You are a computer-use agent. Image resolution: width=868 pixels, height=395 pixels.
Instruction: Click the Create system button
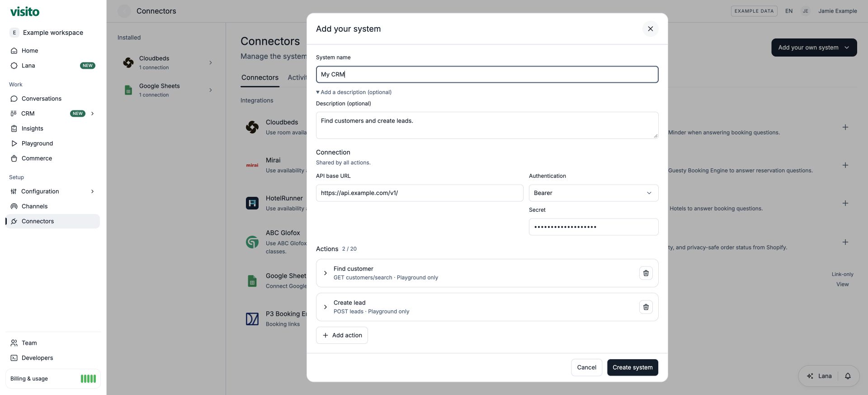(632, 367)
